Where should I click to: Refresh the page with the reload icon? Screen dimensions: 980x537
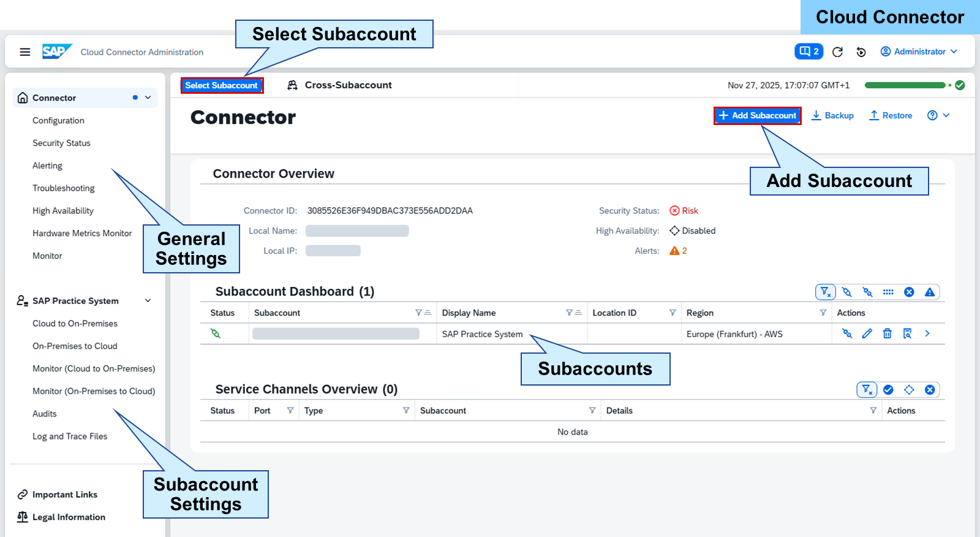pos(837,52)
